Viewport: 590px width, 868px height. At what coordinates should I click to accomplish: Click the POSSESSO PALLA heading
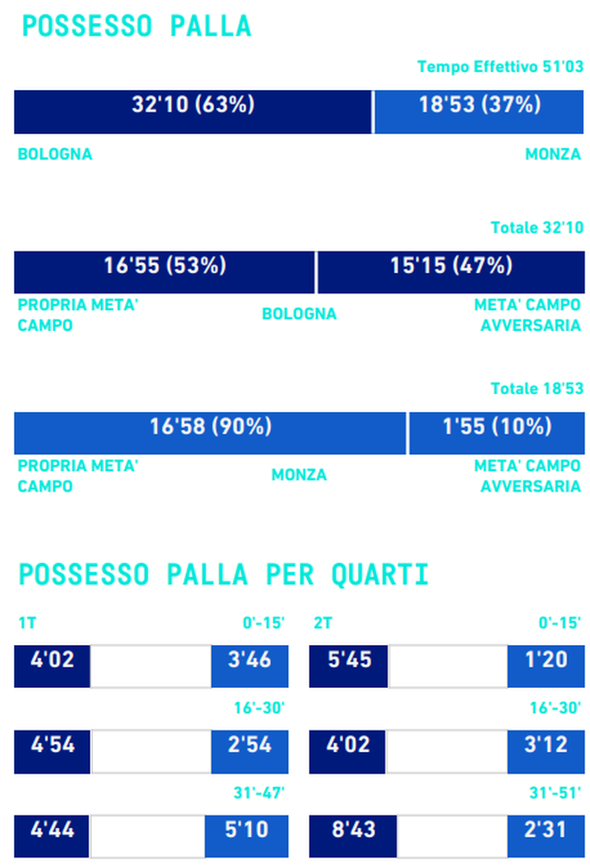click(x=137, y=27)
